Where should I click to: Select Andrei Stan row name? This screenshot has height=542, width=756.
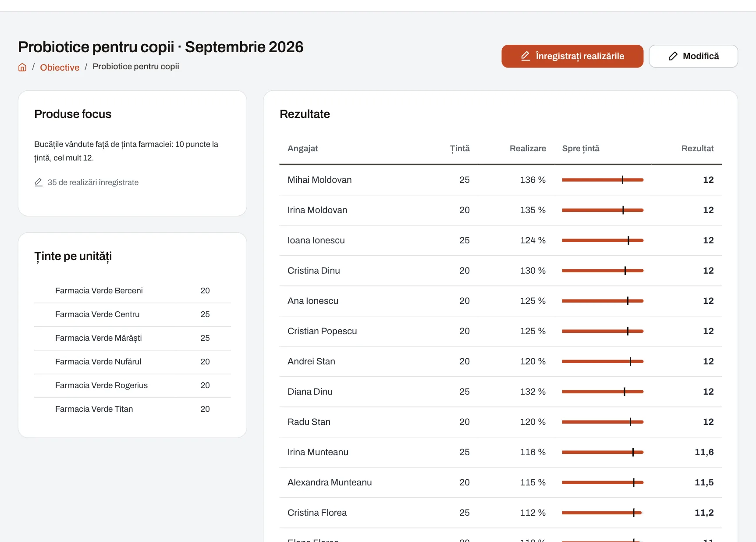311,361
